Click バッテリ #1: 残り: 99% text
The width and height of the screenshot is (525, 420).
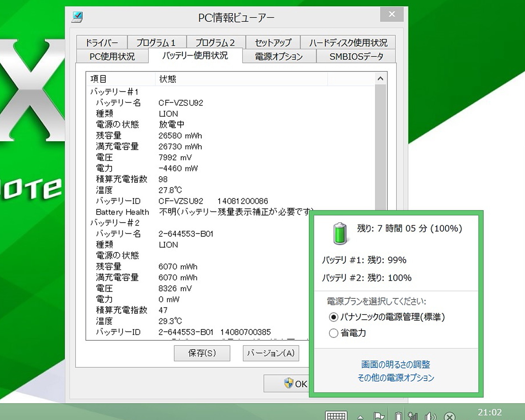[x=364, y=260]
